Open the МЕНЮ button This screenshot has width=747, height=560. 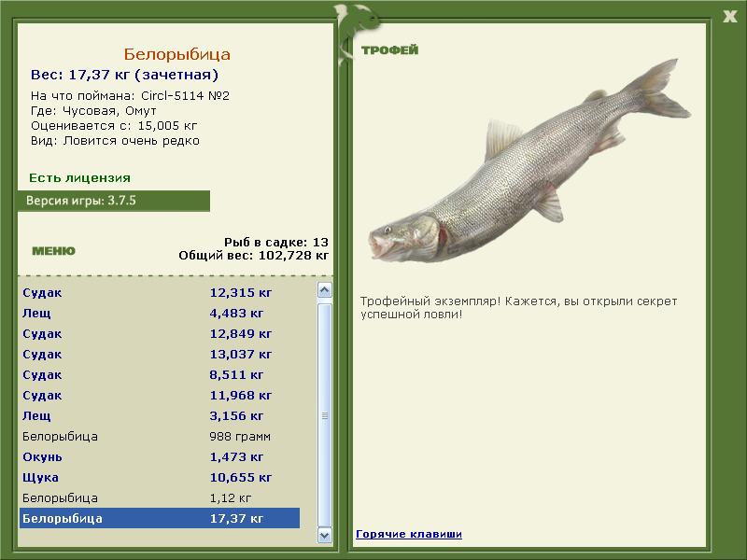(x=53, y=251)
